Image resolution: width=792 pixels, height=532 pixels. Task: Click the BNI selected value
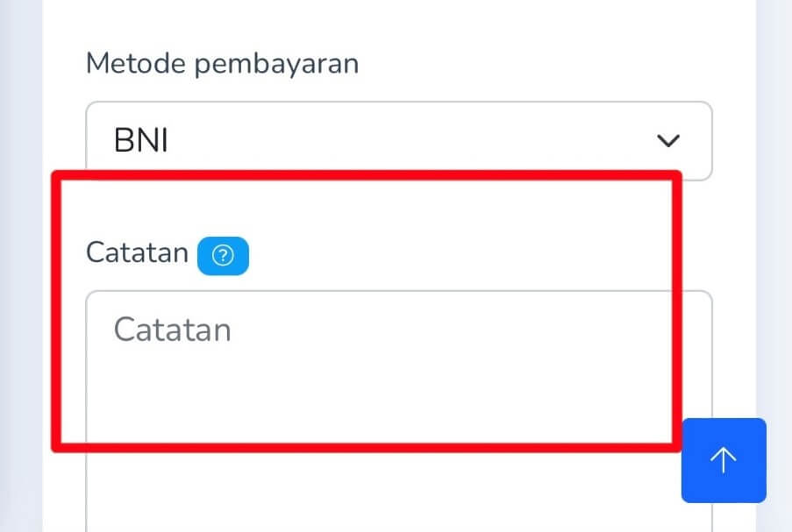140,140
